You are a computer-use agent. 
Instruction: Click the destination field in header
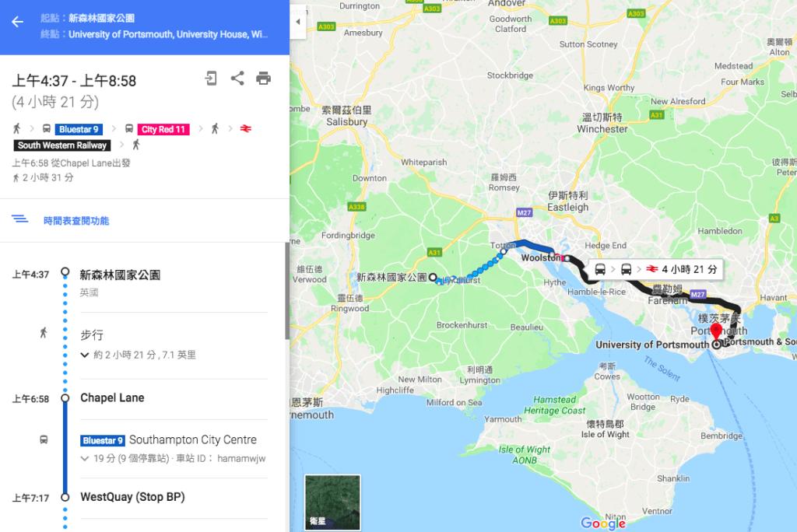pos(168,34)
